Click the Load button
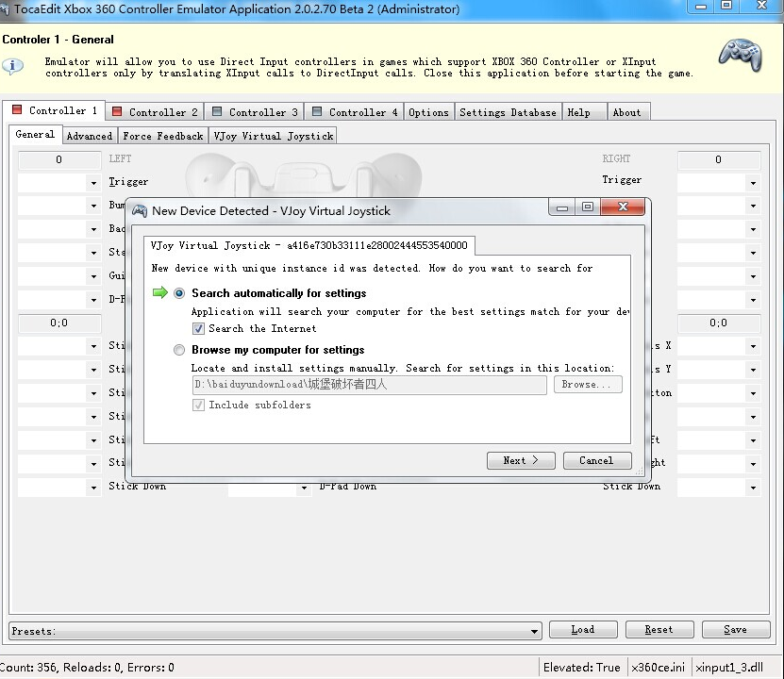Screen dimensions: 784x679 [x=583, y=630]
